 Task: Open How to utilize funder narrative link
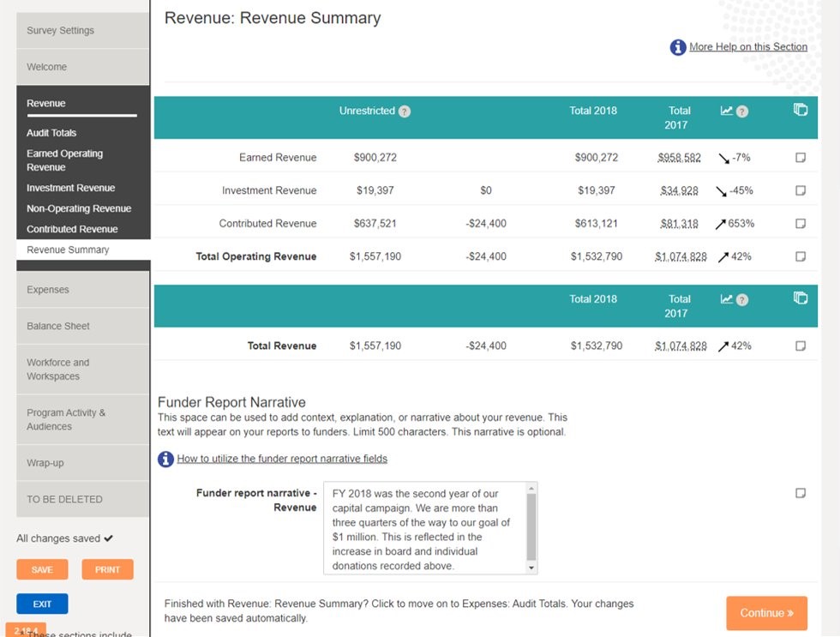(282, 459)
